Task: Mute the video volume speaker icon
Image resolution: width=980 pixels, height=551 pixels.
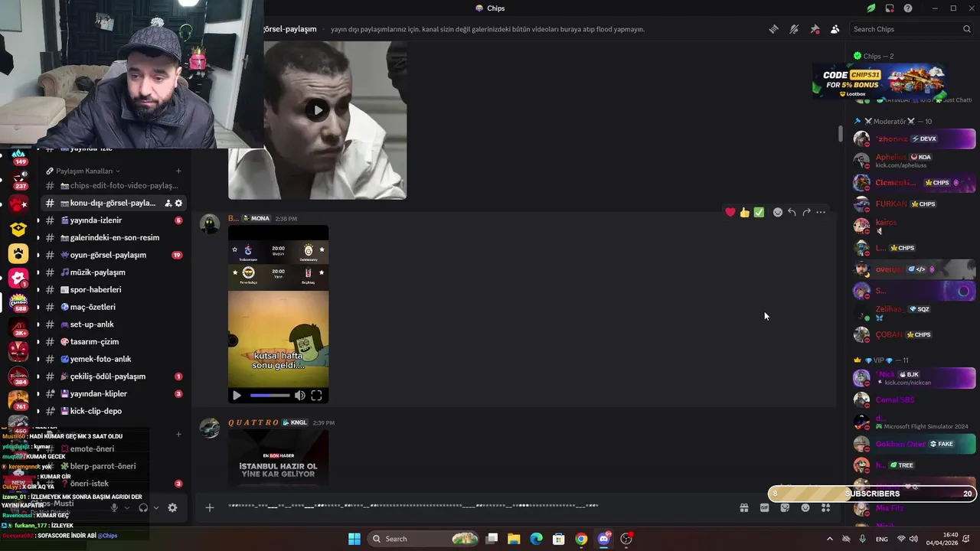Action: pyautogui.click(x=299, y=396)
